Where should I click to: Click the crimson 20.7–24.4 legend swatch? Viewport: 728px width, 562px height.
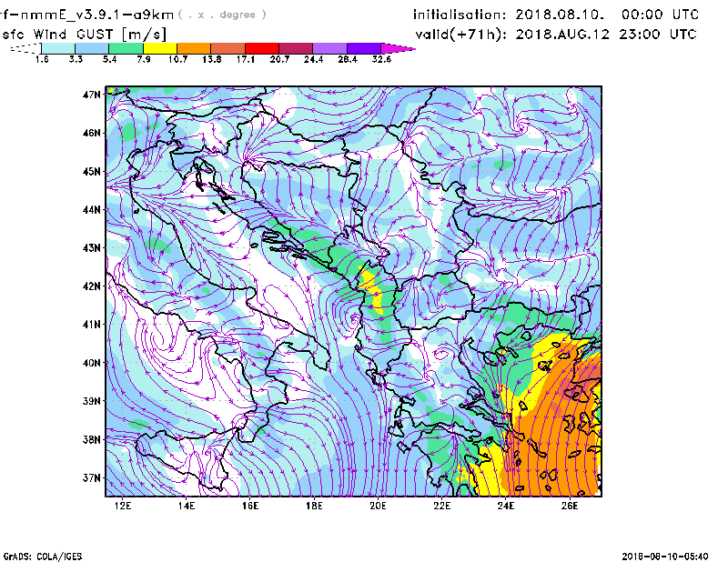pos(296,48)
